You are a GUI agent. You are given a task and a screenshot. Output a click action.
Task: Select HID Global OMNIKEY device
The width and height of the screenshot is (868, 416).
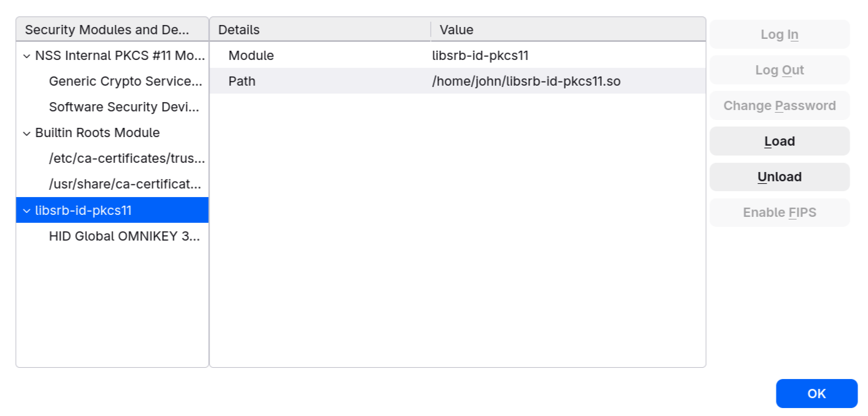click(x=113, y=236)
